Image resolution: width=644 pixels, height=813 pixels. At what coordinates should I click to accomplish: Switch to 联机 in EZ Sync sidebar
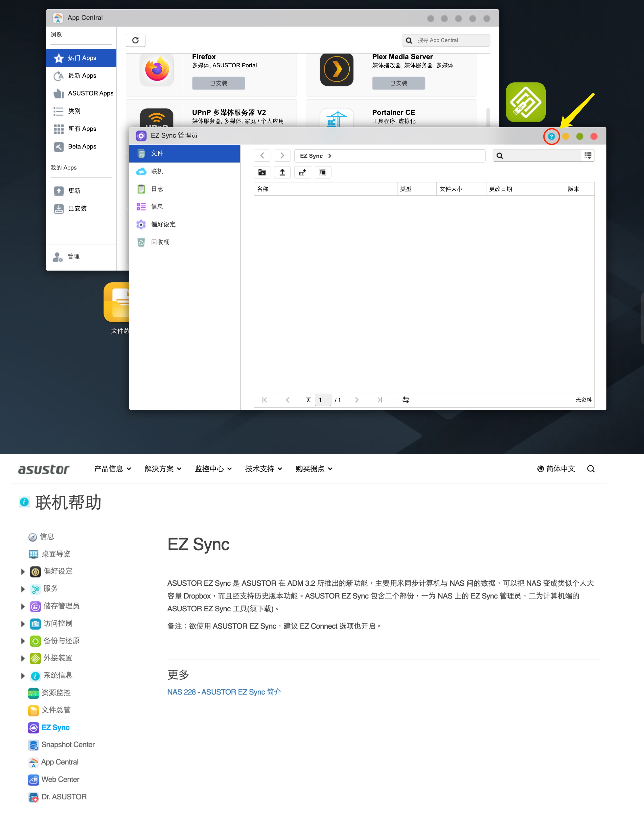pos(157,171)
